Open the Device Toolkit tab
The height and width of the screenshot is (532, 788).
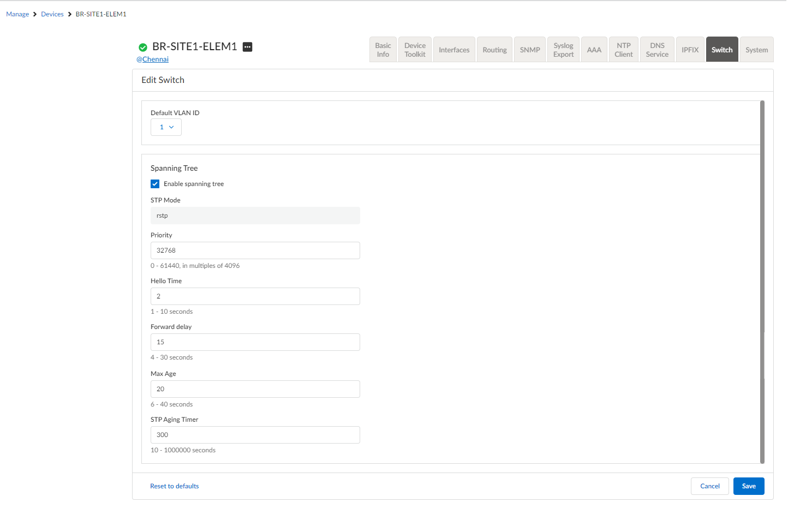tap(415, 50)
